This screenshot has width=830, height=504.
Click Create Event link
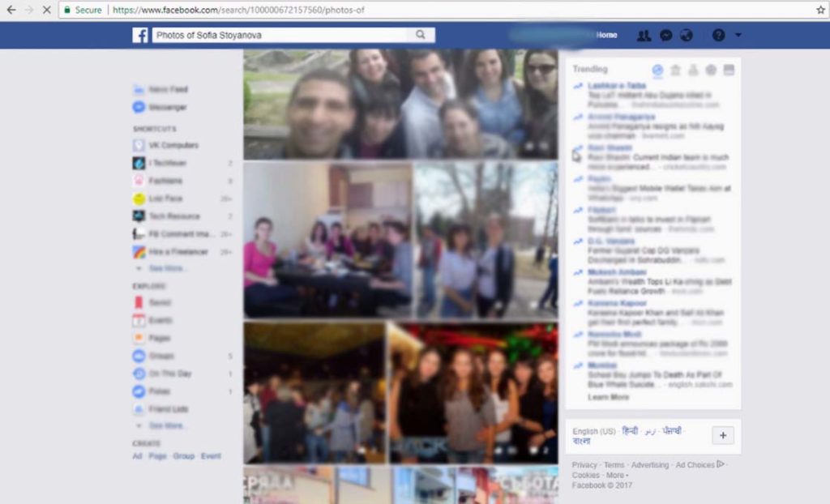tap(211, 456)
